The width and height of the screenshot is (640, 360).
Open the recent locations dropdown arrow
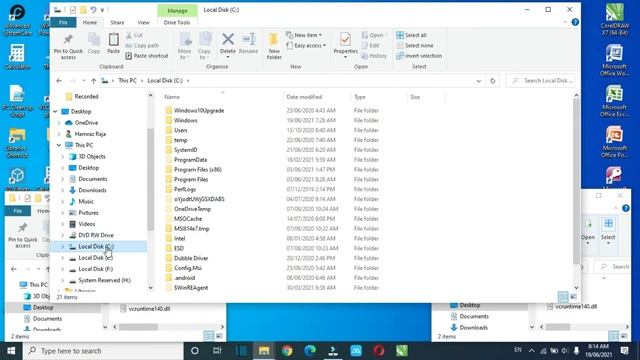click(x=83, y=81)
